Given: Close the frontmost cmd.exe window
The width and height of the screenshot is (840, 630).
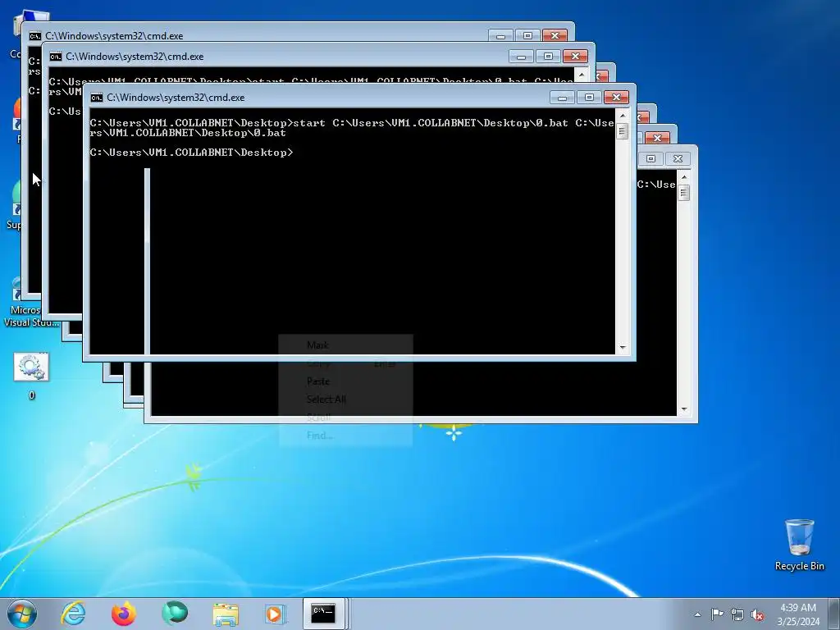Looking at the screenshot, I should [x=616, y=98].
